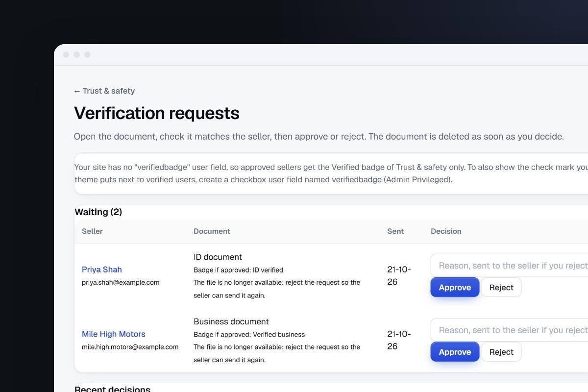Viewport: 588px width, 392px height.
Task: Open Mile High Motors seller profile
Action: click(114, 334)
